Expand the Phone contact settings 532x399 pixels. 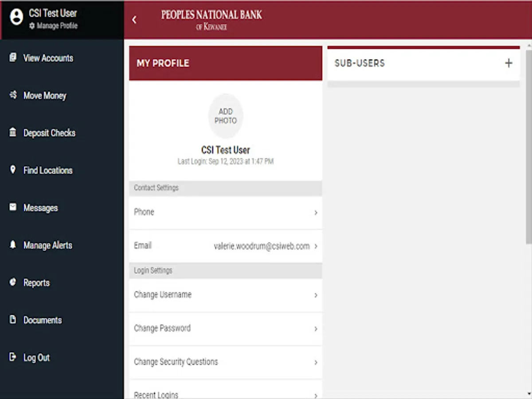pyautogui.click(x=225, y=212)
